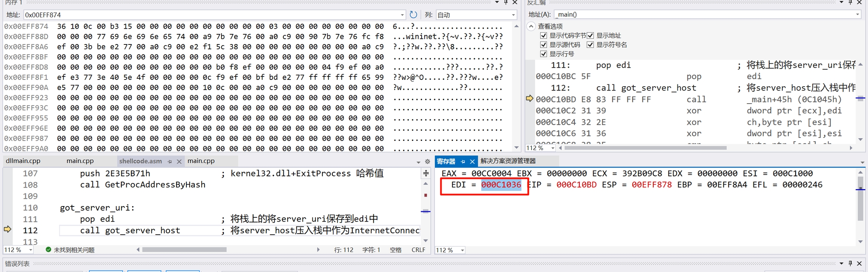Viewport: 868px width, 272px height.
Task: Expand the disassembly 地址(A) address dropdown
Action: click(x=857, y=15)
